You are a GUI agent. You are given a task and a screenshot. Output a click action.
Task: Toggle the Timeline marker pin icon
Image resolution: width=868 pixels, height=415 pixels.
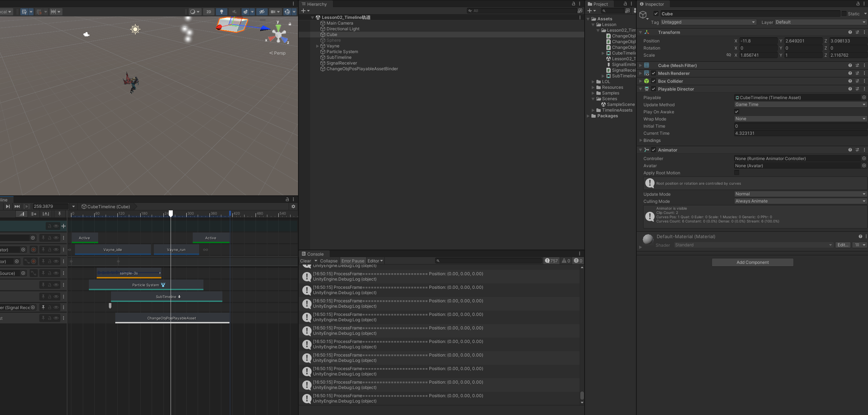(x=60, y=214)
